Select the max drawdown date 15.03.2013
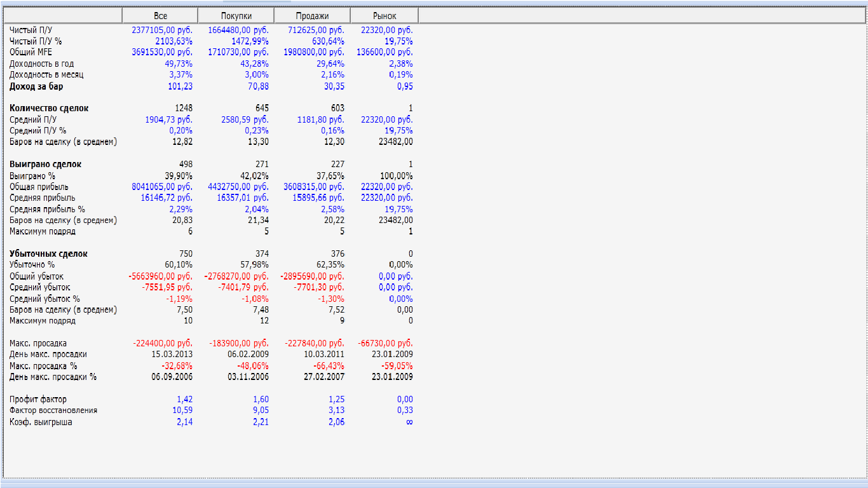Screen dimensions: 868x488 click(x=172, y=354)
